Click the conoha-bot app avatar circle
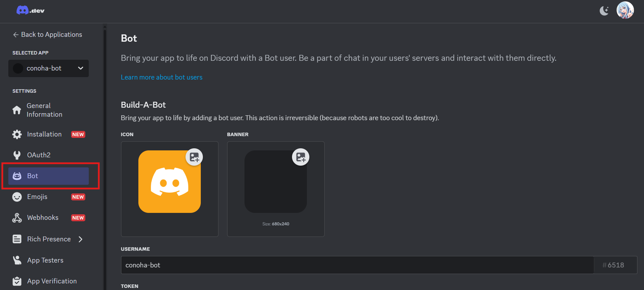 pyautogui.click(x=18, y=68)
